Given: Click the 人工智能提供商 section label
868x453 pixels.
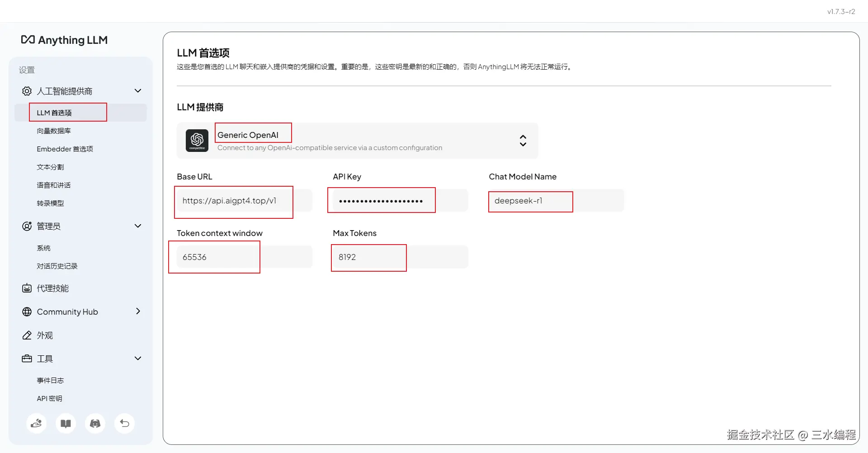Looking at the screenshot, I should click(x=65, y=91).
